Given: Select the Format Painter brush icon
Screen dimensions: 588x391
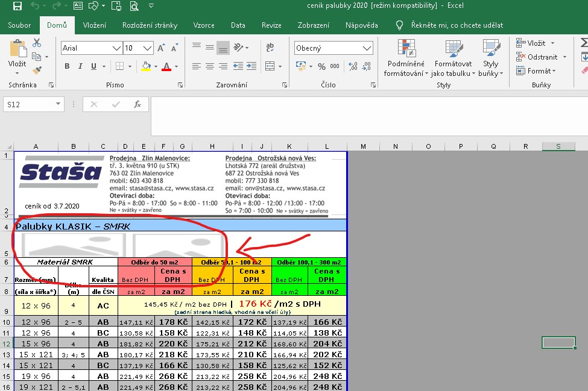Looking at the screenshot, I should (37, 70).
